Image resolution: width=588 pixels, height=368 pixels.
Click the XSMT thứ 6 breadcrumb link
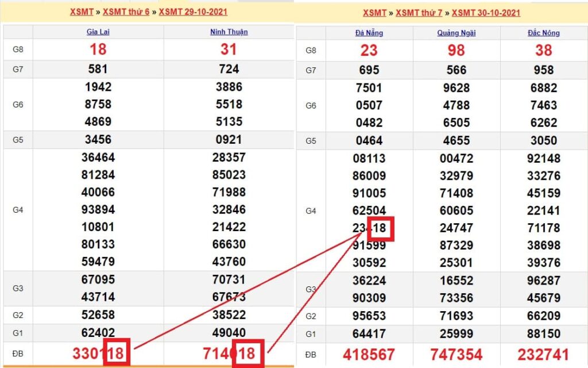(x=126, y=11)
